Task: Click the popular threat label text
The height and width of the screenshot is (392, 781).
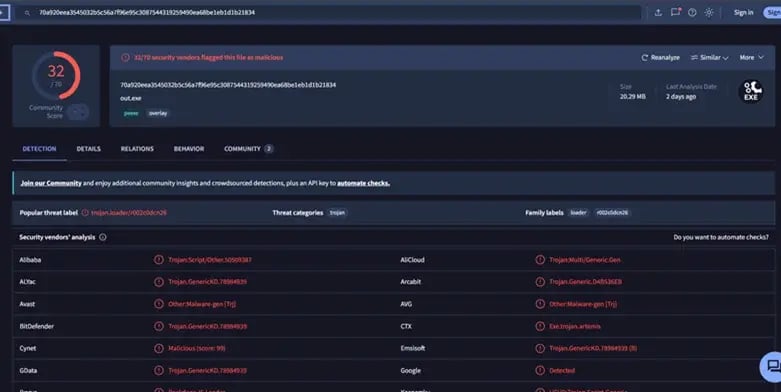Action: [129, 213]
